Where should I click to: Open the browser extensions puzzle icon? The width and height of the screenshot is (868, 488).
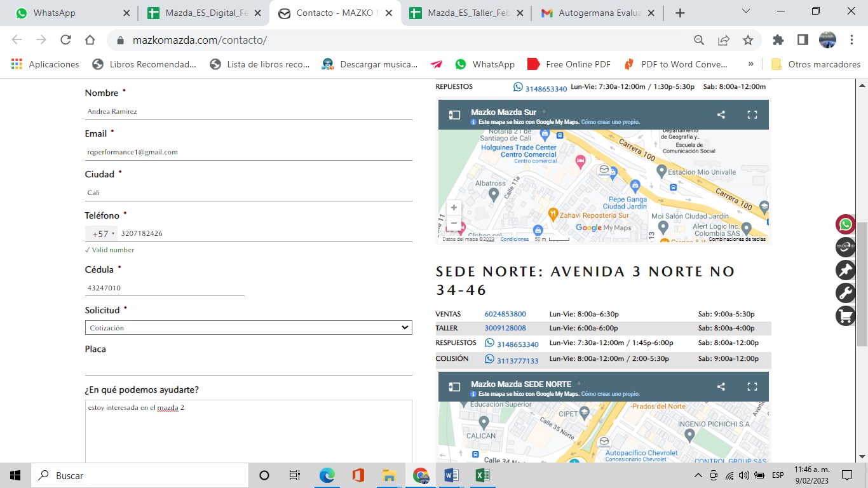click(x=778, y=40)
